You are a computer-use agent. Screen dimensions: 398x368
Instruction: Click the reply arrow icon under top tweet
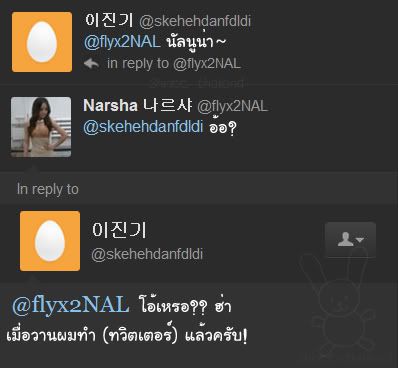click(91, 63)
